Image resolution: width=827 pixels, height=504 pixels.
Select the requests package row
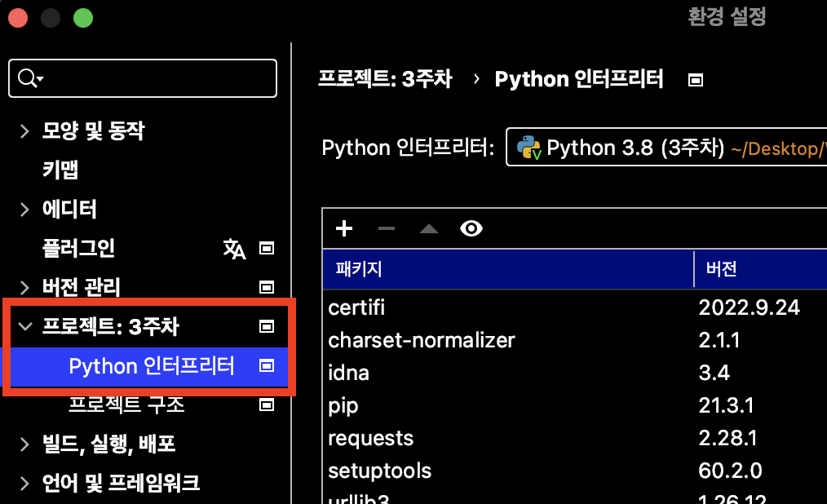tap(574, 438)
